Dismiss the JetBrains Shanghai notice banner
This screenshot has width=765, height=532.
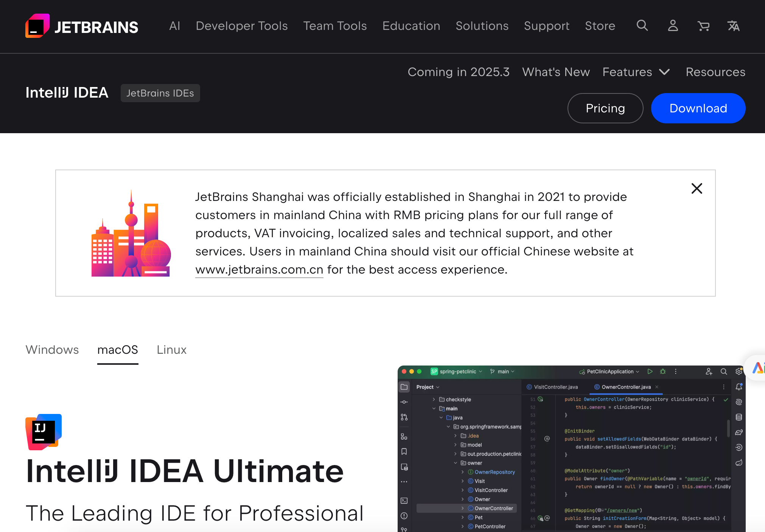[697, 188]
